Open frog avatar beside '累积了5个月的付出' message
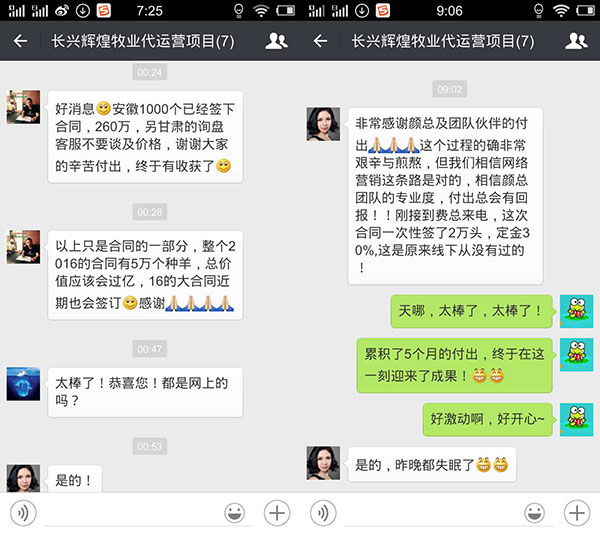The image size is (600, 533). [577, 354]
